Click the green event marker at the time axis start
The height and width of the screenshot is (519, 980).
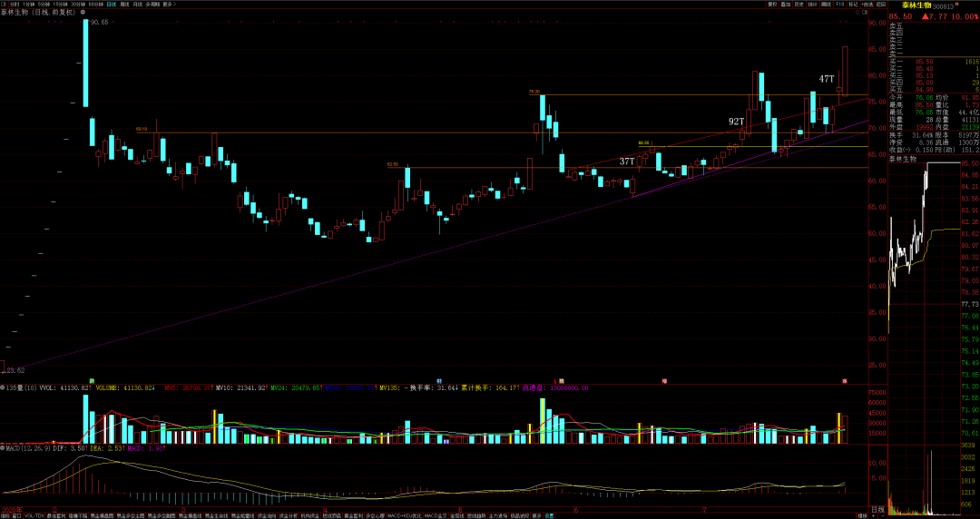92,380
